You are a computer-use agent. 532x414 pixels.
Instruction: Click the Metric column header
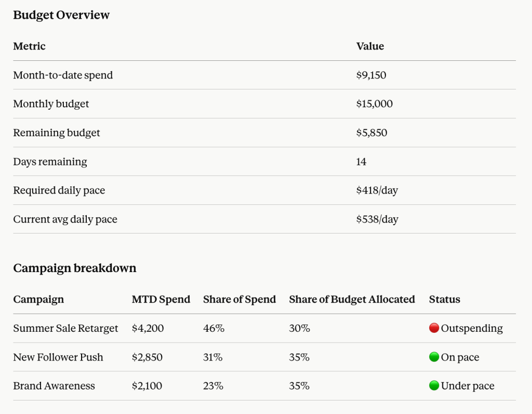pos(29,46)
